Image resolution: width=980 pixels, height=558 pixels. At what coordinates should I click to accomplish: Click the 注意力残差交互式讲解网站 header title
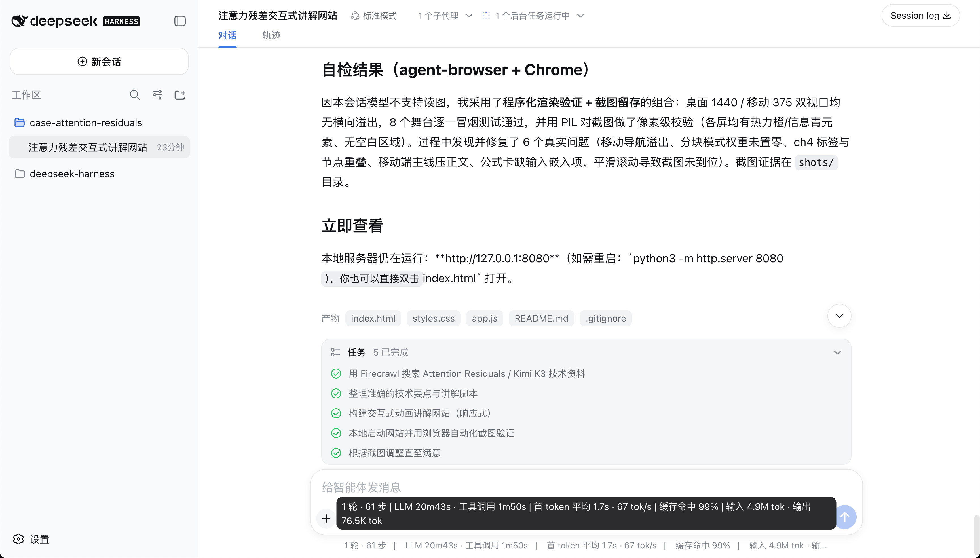point(278,16)
